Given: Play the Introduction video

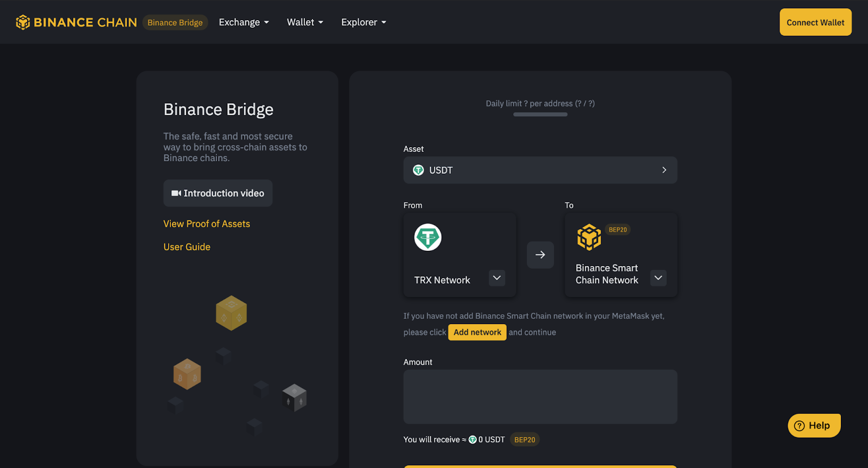Looking at the screenshot, I should [x=218, y=193].
